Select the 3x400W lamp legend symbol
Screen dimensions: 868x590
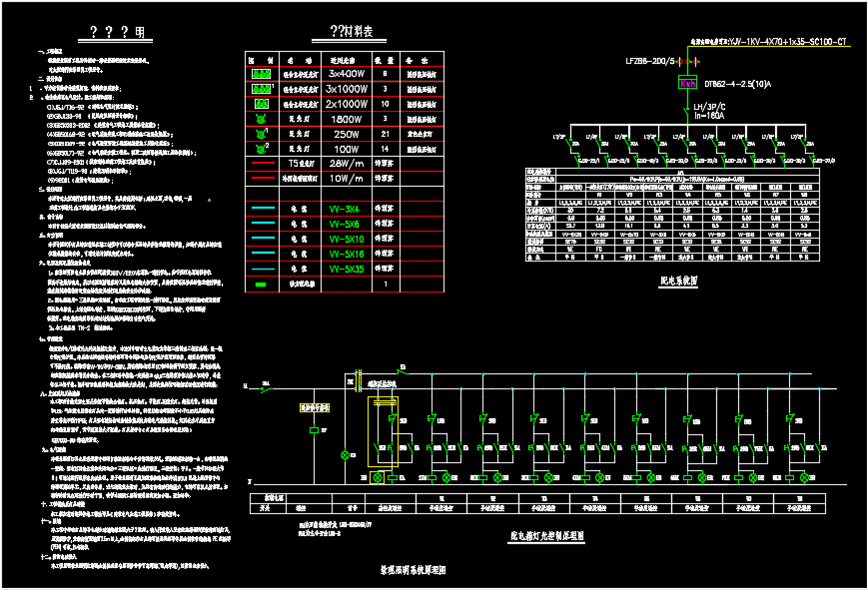tap(262, 74)
